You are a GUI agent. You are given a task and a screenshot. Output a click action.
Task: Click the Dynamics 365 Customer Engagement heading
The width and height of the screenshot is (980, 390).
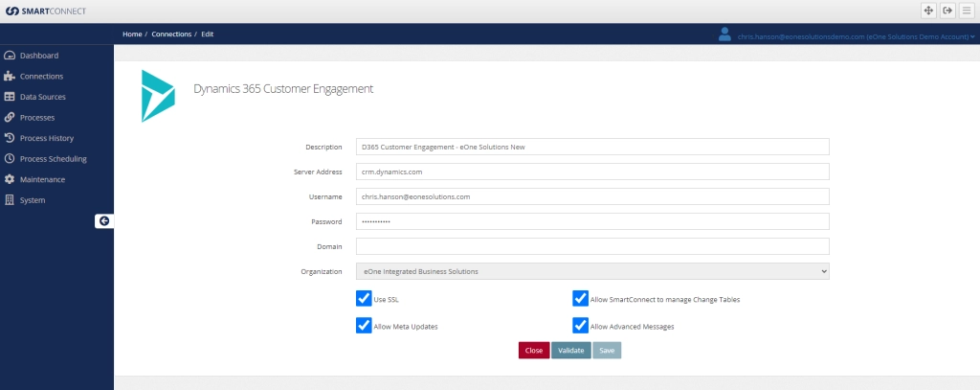pyautogui.click(x=283, y=89)
